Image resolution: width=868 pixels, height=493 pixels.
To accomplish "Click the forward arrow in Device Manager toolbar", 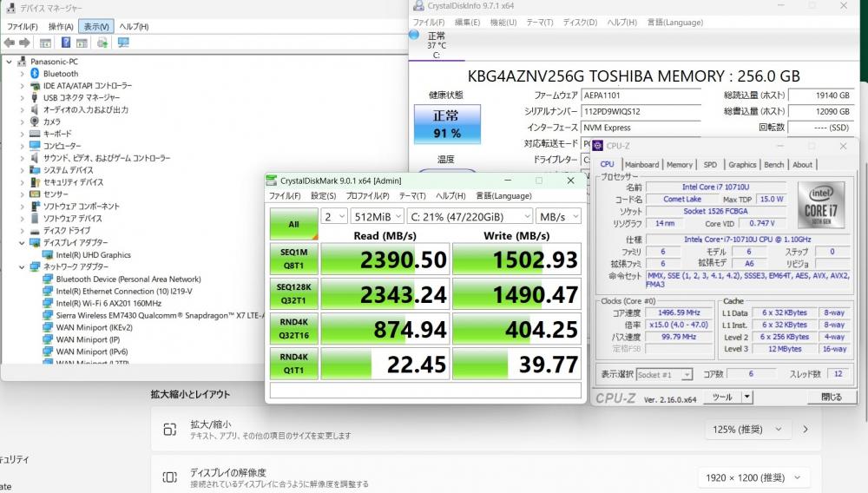I will pos(24,43).
